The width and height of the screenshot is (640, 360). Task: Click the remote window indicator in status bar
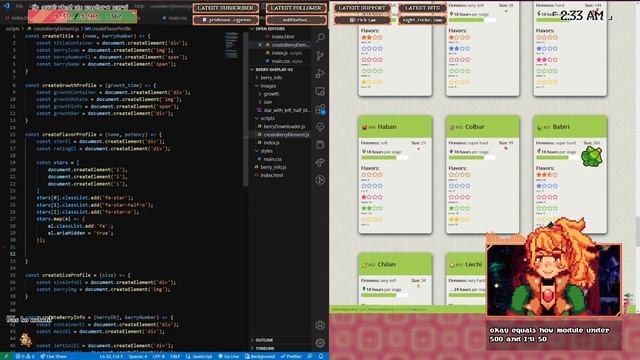(6, 356)
